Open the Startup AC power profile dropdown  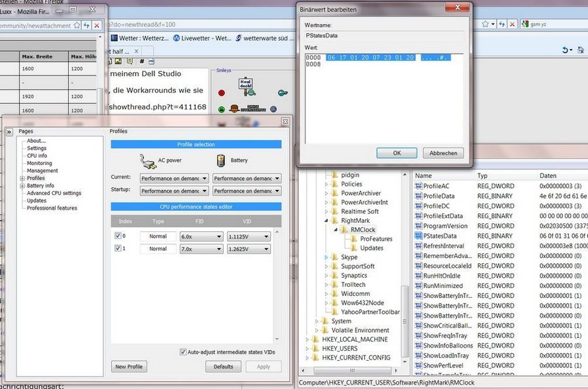point(174,191)
